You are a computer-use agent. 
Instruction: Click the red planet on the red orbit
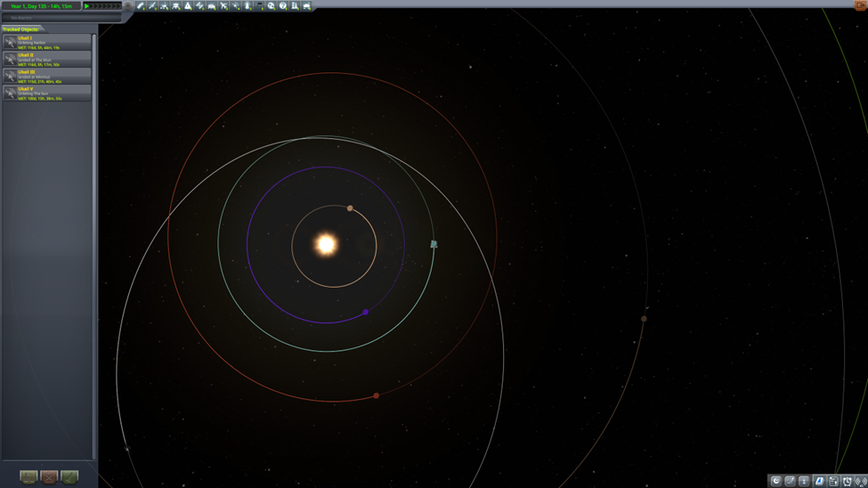pos(376,395)
